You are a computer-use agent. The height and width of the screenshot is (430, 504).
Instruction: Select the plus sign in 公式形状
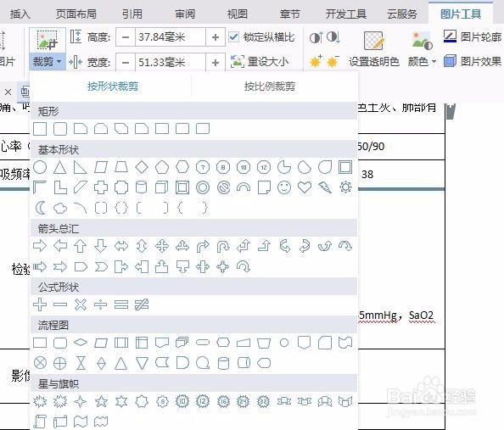click(x=40, y=304)
